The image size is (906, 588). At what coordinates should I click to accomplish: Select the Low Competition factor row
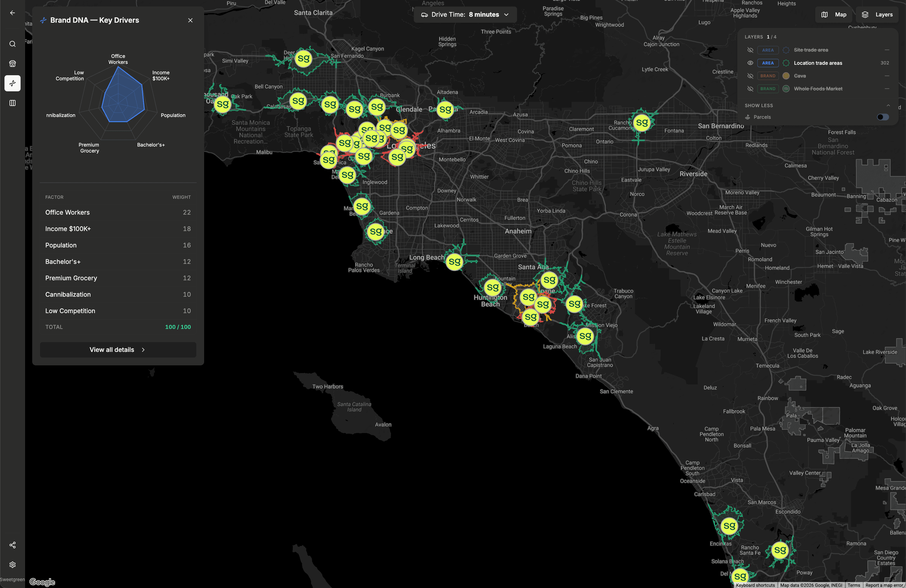[x=118, y=311]
